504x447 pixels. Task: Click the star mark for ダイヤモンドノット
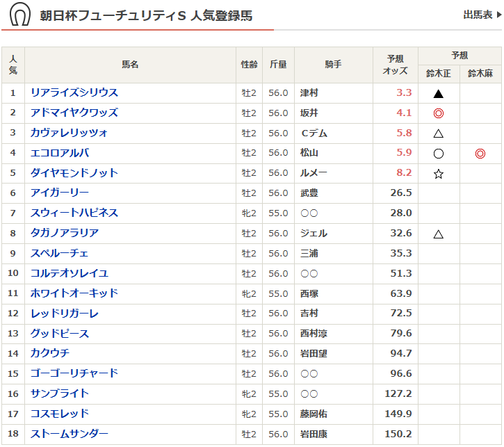[439, 174]
